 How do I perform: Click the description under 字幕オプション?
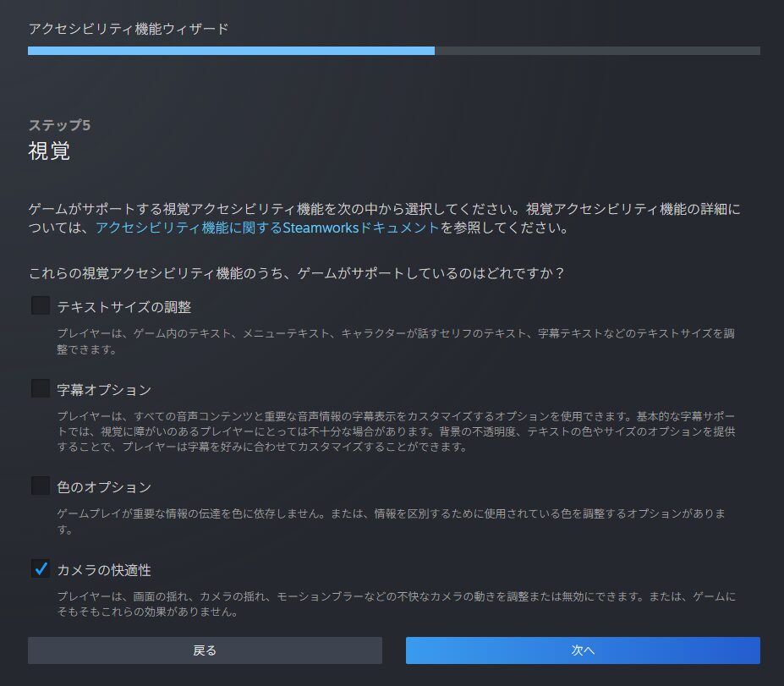click(395, 431)
